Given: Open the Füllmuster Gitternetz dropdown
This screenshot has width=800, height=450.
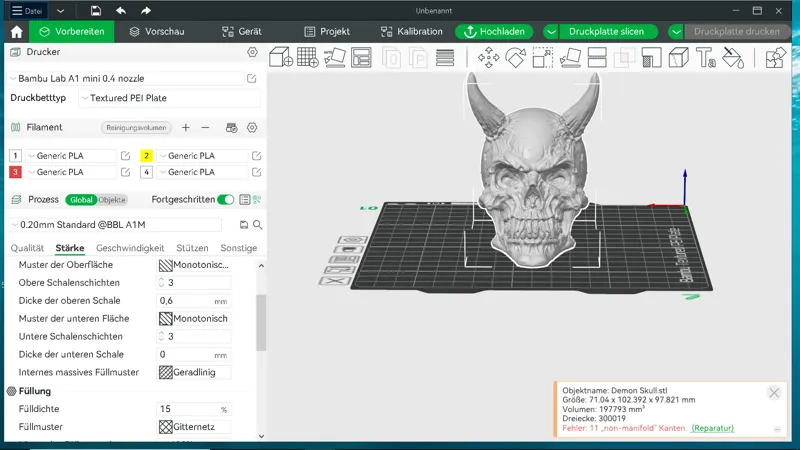Looking at the screenshot, I should point(194,427).
